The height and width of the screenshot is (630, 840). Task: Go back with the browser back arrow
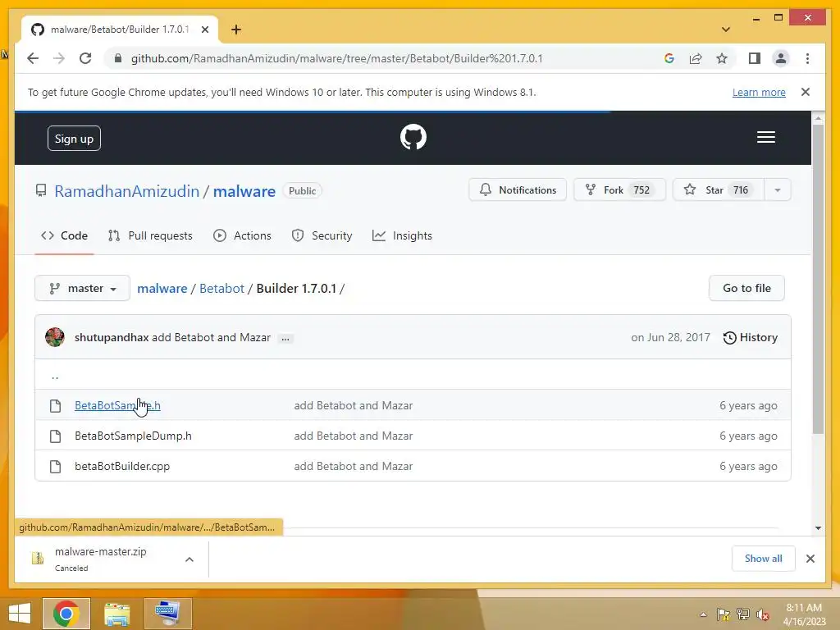33,58
